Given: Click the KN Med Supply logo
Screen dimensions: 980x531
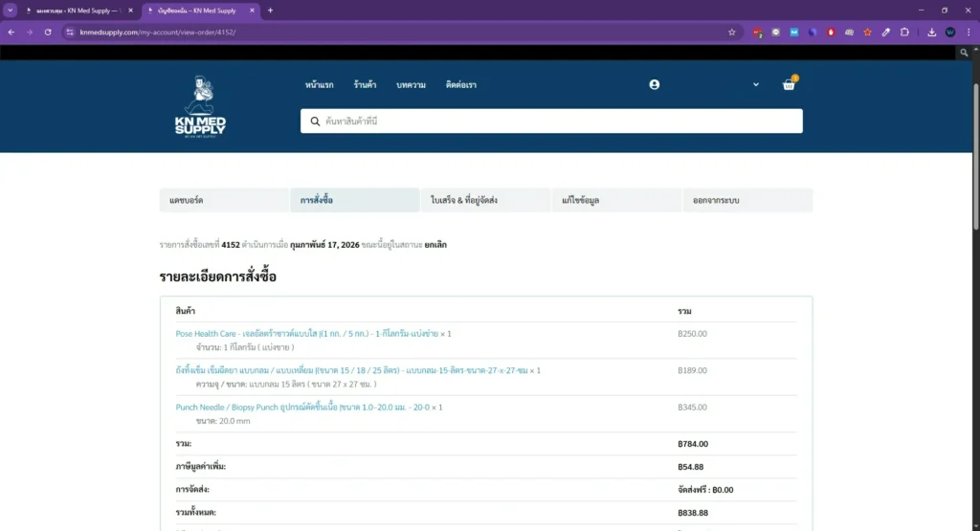Looking at the screenshot, I should tap(201, 106).
